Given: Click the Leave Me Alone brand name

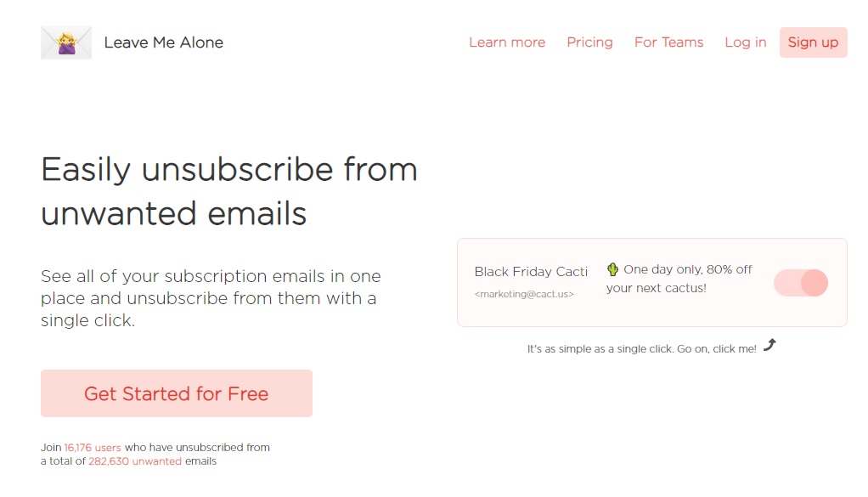Looking at the screenshot, I should tap(163, 42).
